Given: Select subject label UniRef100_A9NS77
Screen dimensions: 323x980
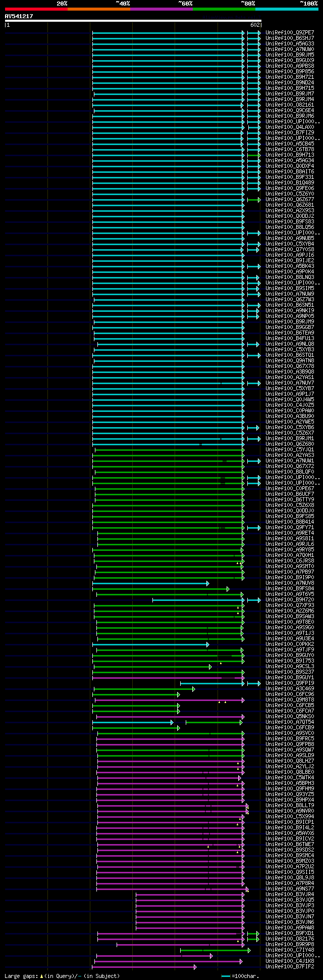Looking at the screenshot, I should (290, 889).
